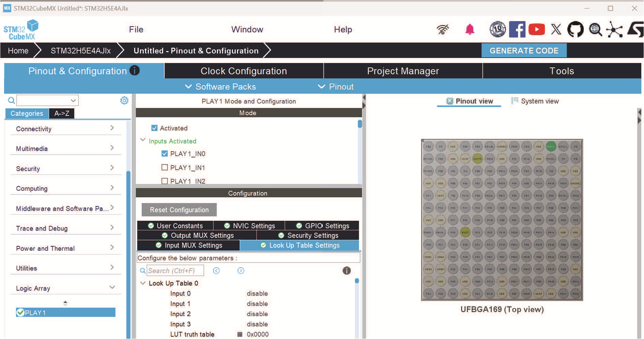Click the GENERATE CODE button

[524, 50]
